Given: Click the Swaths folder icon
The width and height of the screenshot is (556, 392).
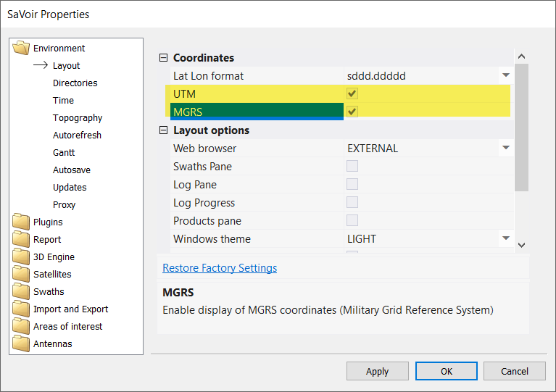Looking at the screenshot, I should pyautogui.click(x=21, y=292).
